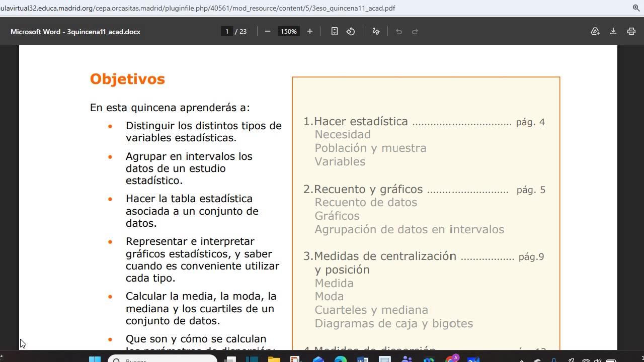Select the page number input field
The width and height of the screenshot is (644, 362).
tap(227, 31)
